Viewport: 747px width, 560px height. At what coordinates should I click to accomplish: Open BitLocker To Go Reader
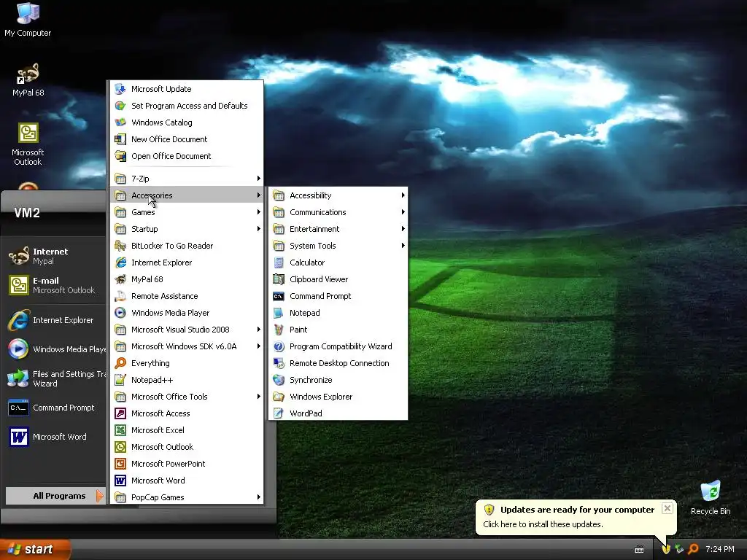(187, 246)
